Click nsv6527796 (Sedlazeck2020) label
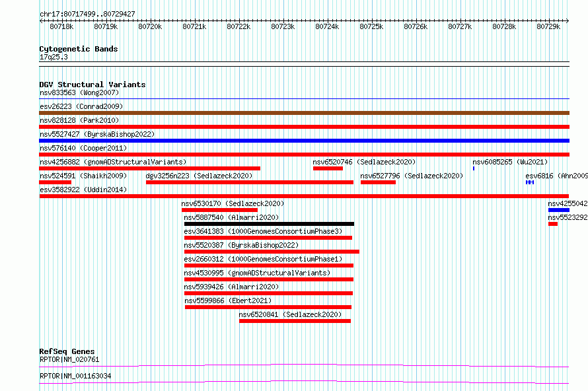588x391 pixels. coord(412,176)
